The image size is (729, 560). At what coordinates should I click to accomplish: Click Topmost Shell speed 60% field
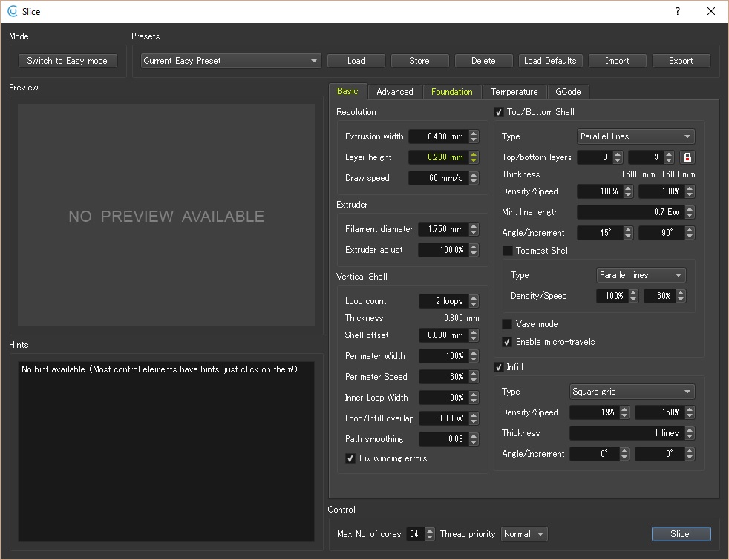coord(660,296)
